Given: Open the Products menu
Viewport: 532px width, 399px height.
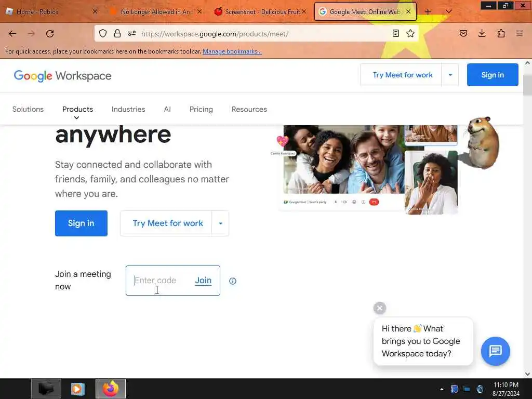Looking at the screenshot, I should (78, 109).
